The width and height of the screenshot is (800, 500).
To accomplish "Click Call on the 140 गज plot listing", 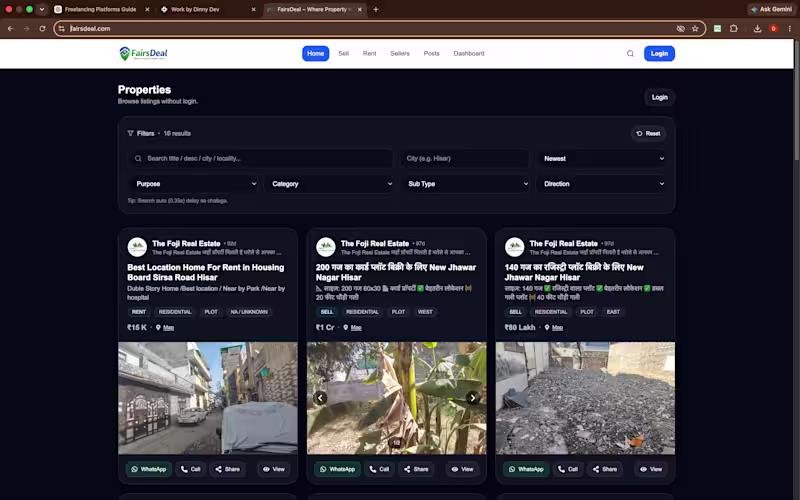I will point(568,469).
